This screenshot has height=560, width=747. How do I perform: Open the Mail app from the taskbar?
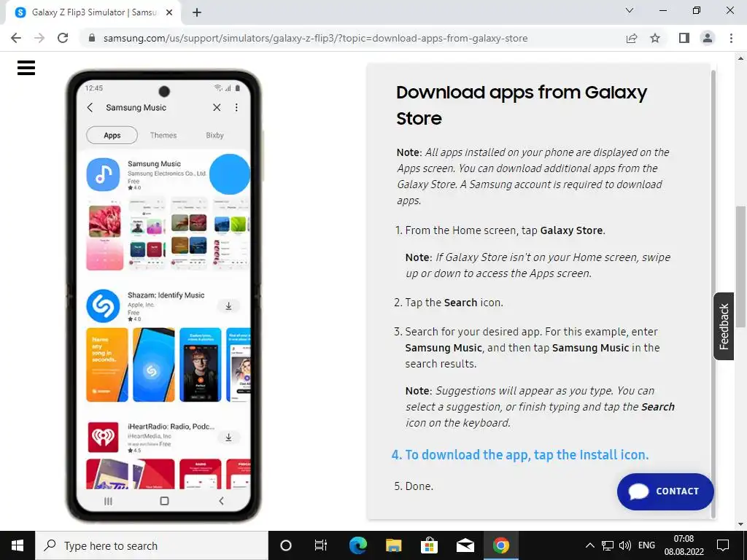(x=465, y=545)
